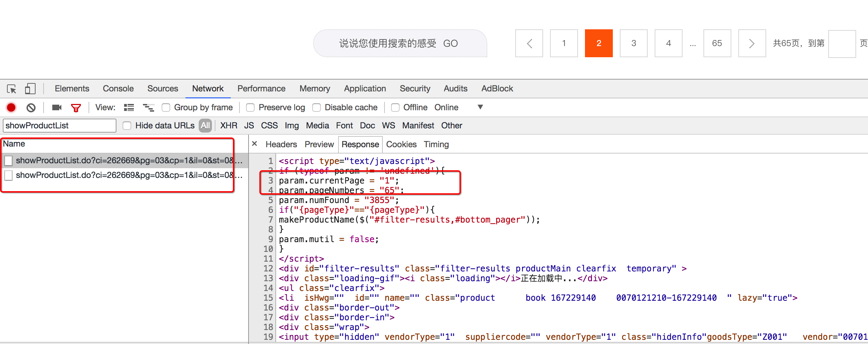Select the Network tab
Viewport: 868px width, 344px height.
[208, 89]
